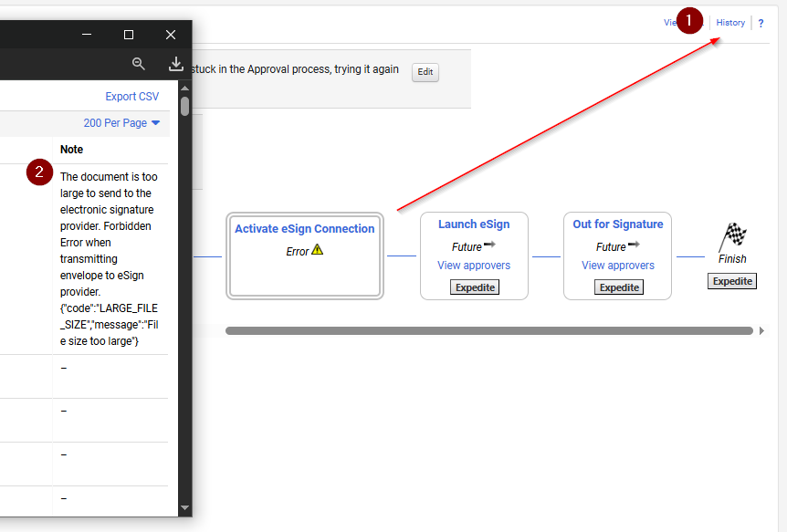Click the download icon in the popup toolbar
The width and height of the screenshot is (787, 532).
tap(176, 63)
